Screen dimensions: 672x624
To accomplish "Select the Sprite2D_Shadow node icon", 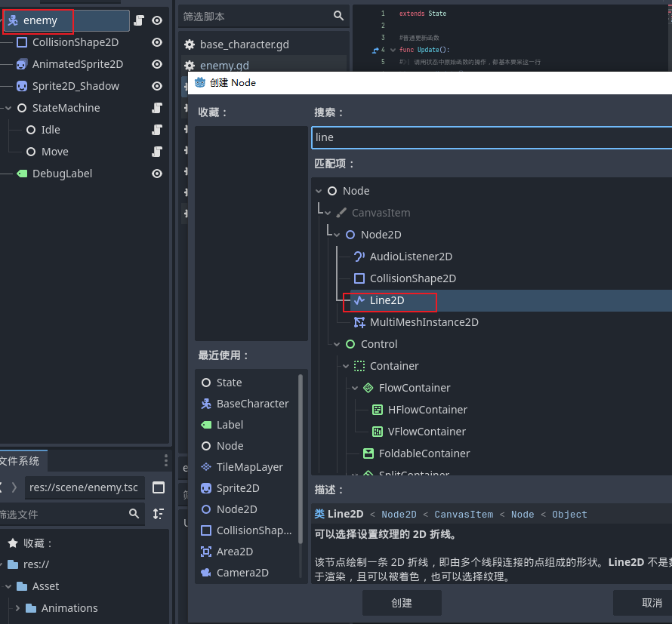I will point(22,86).
